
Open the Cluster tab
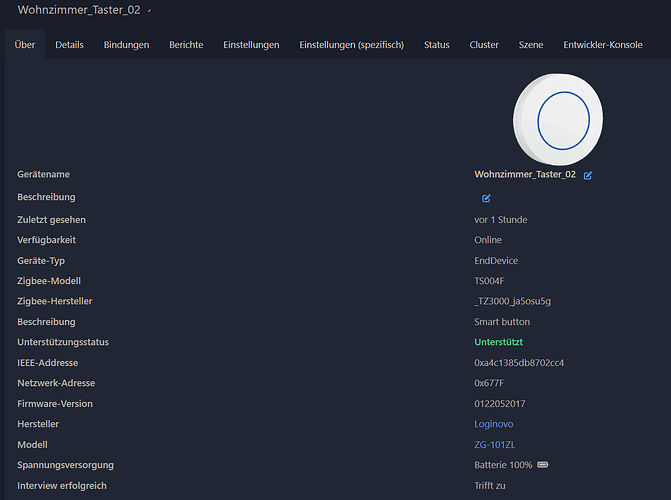(x=484, y=45)
